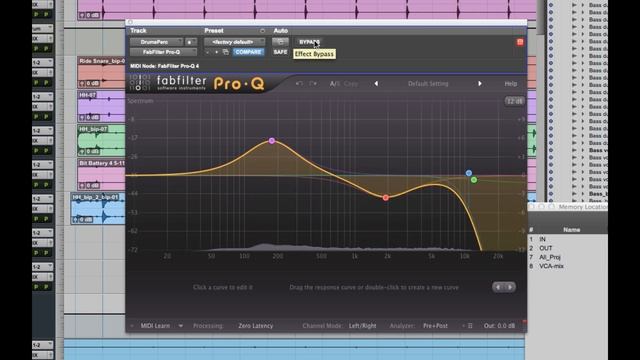Toggle the A/B state button
The height and width of the screenshot is (360, 640).
click(335, 83)
